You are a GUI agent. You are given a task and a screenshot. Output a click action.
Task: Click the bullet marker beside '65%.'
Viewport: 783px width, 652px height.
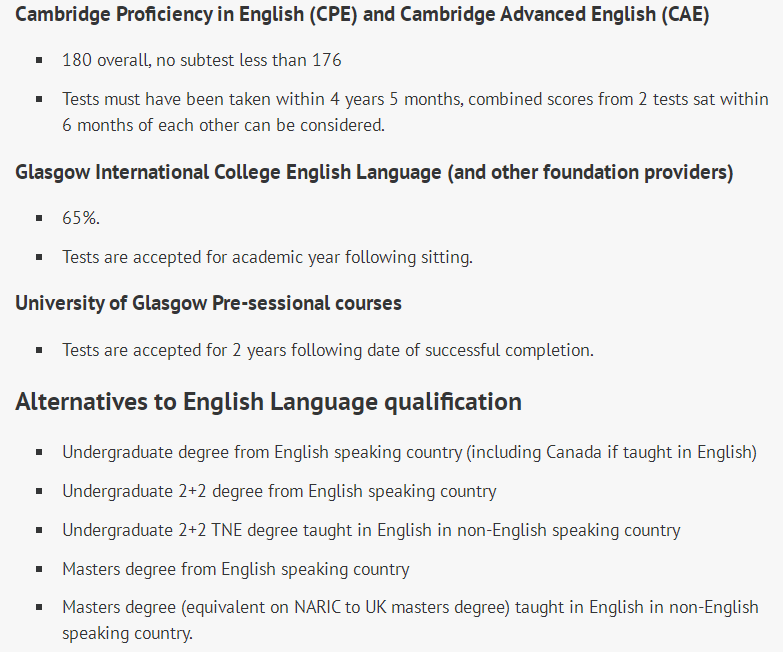[x=39, y=218]
